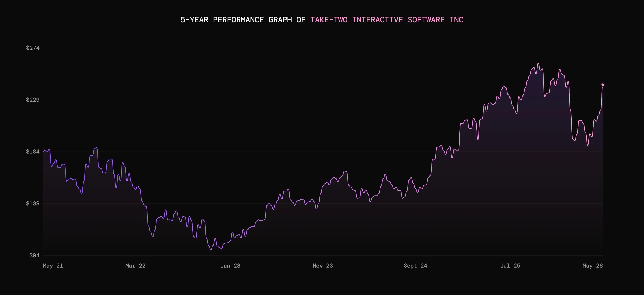Click the $94 y-axis label

click(x=35, y=255)
